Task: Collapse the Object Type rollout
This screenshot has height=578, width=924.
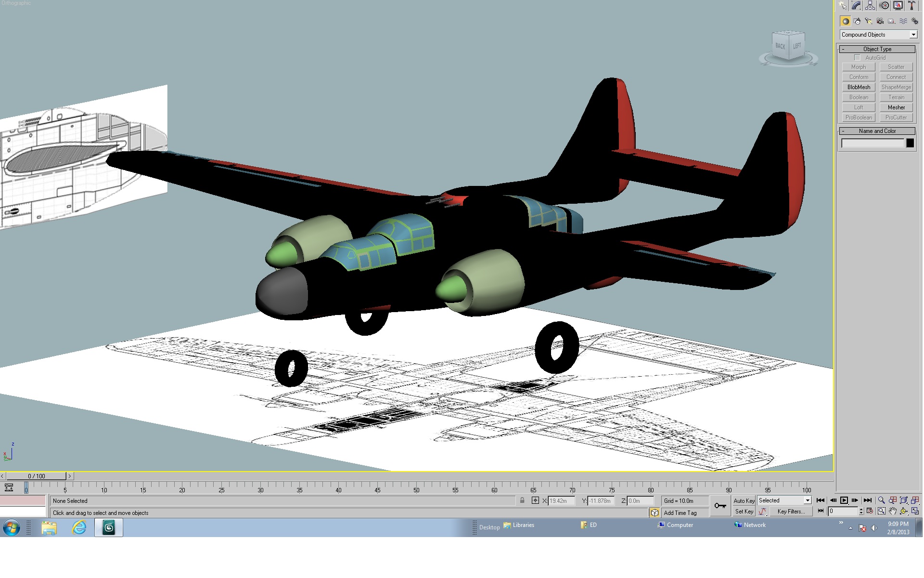Action: (877, 49)
